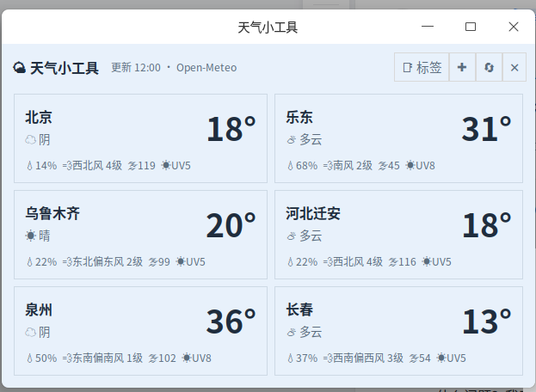Click the 北京 overcast cloud icon

coord(30,139)
